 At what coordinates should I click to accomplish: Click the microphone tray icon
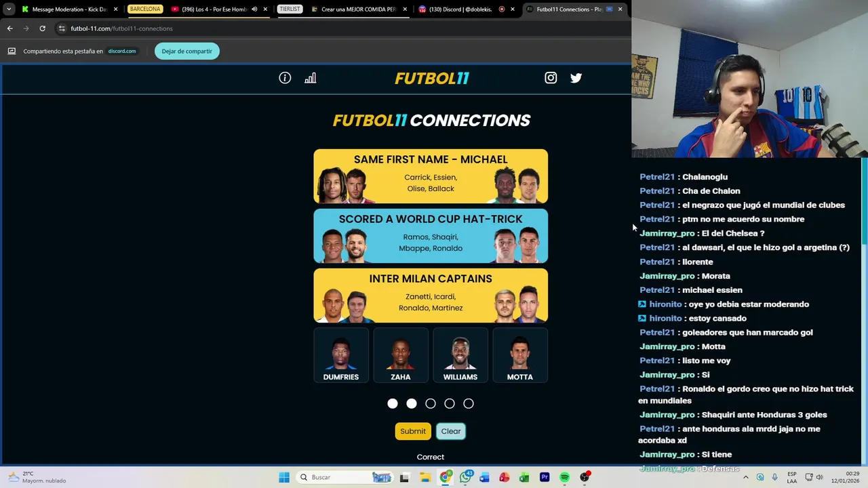(774, 477)
